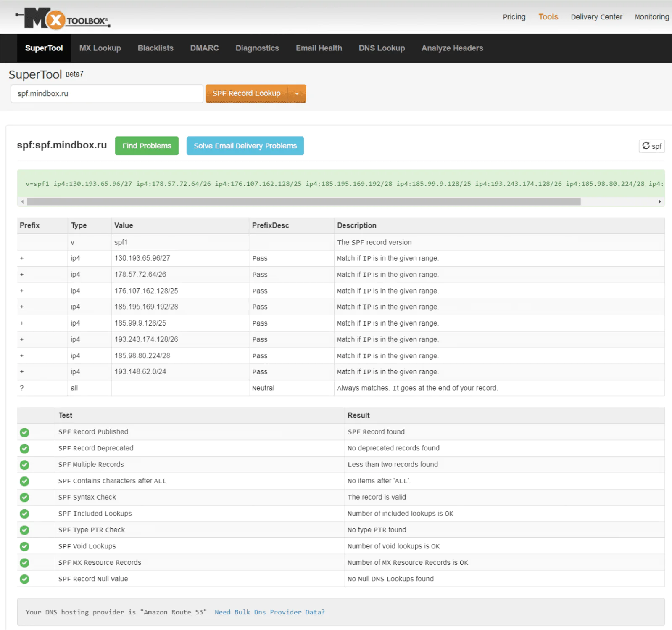Select the value 185.99.9.128/25
Screen dimensions: 672x630
(140, 323)
